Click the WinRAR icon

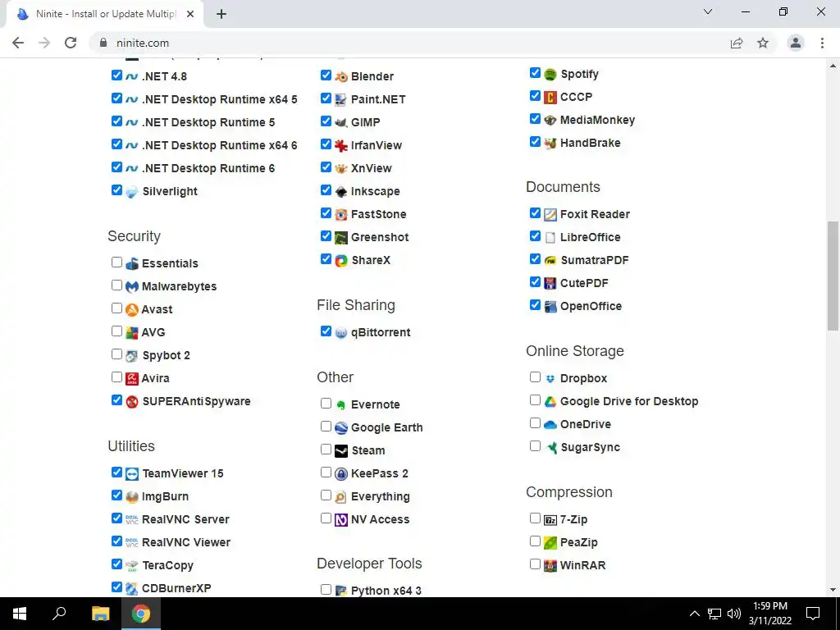click(x=550, y=566)
